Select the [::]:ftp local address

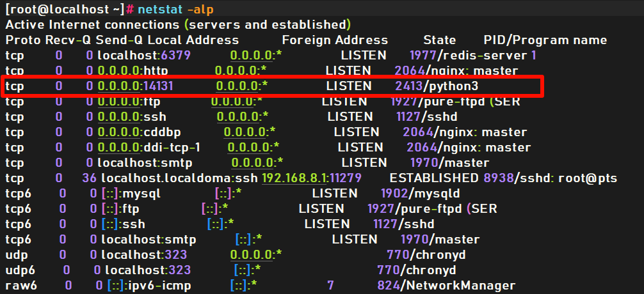pyautogui.click(x=120, y=209)
